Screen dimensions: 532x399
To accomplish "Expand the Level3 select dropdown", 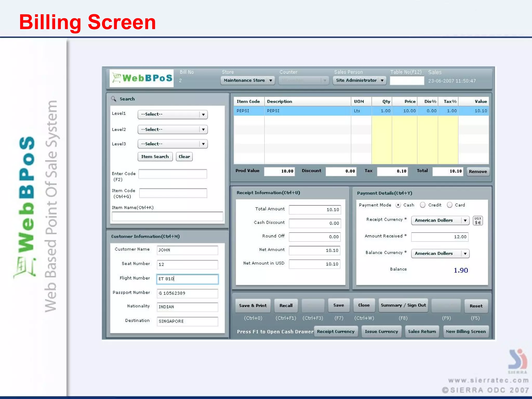I will 173,144.
